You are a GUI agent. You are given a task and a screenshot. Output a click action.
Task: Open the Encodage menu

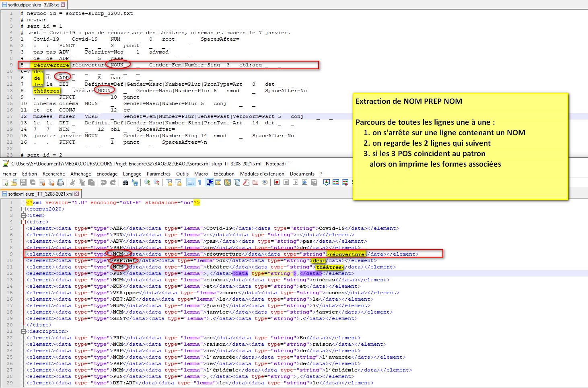click(107, 174)
